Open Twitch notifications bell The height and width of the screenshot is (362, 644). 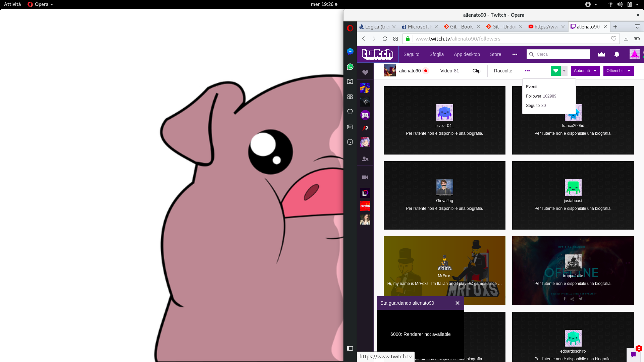point(616,54)
